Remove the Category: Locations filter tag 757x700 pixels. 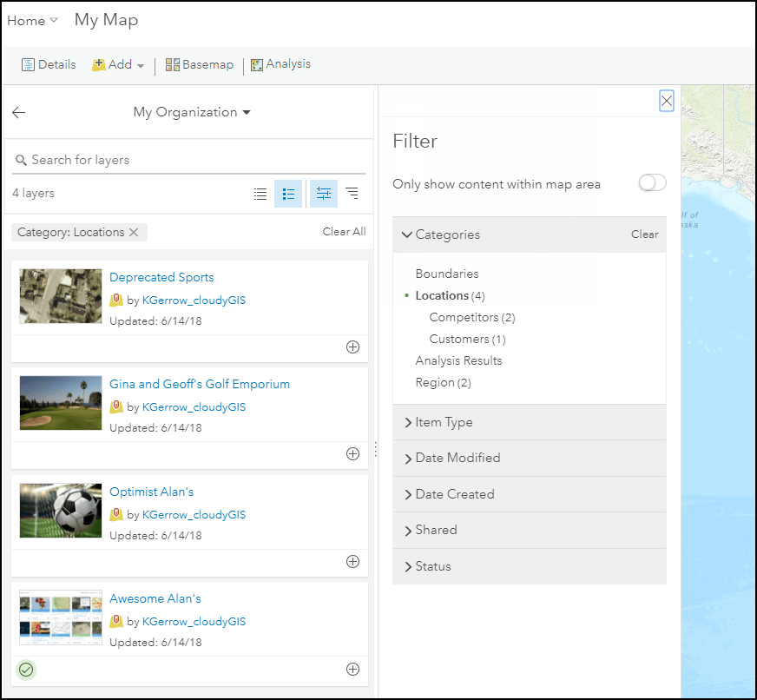tap(134, 232)
